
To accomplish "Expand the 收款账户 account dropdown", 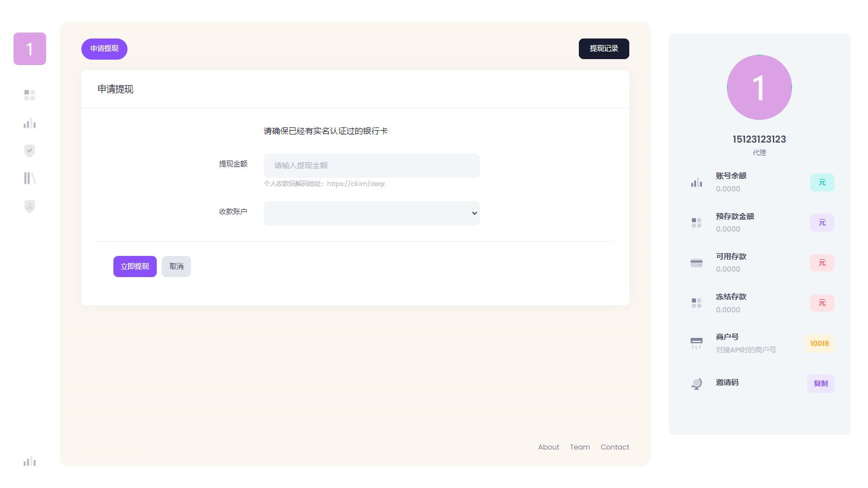I will [x=372, y=213].
